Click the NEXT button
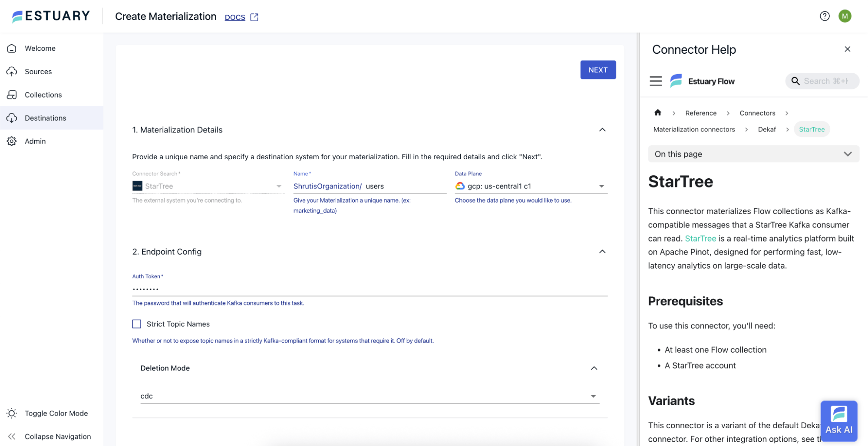The image size is (868, 446). coord(598,70)
